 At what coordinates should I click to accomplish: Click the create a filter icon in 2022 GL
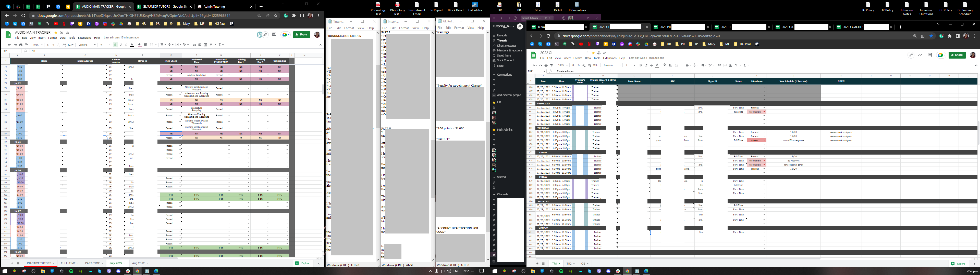click(736, 65)
